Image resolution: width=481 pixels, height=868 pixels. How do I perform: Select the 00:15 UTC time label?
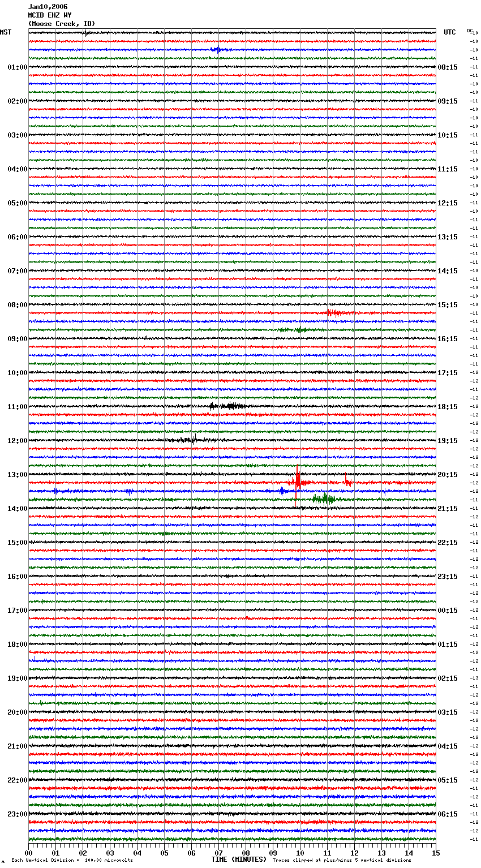click(448, 611)
